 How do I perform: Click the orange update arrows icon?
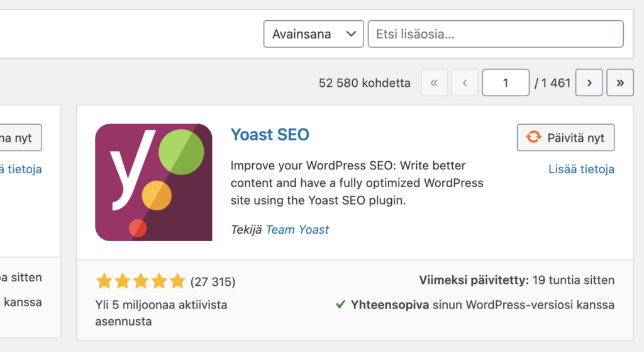tap(533, 137)
